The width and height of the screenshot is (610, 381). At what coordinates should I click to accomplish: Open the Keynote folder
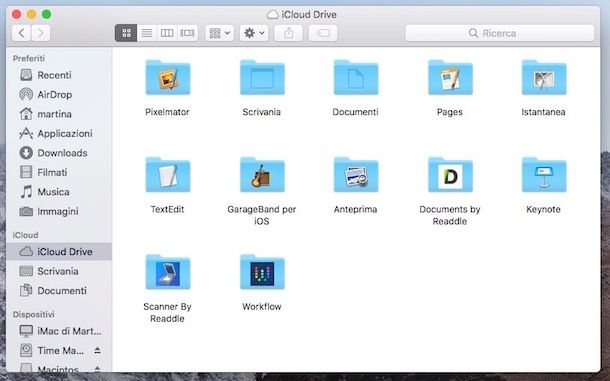pos(544,175)
